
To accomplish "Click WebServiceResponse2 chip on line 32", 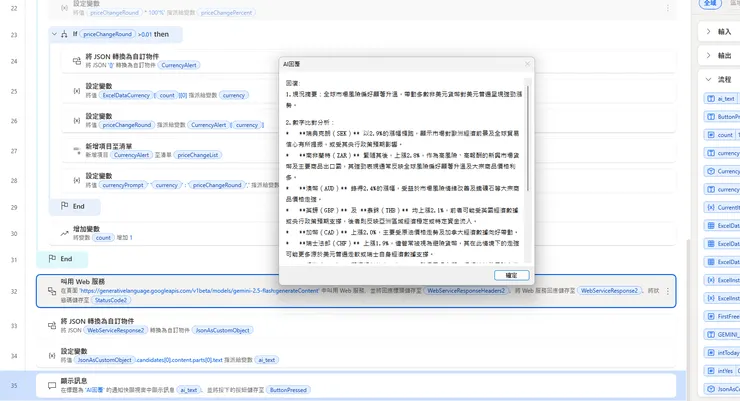I will click(609, 291).
